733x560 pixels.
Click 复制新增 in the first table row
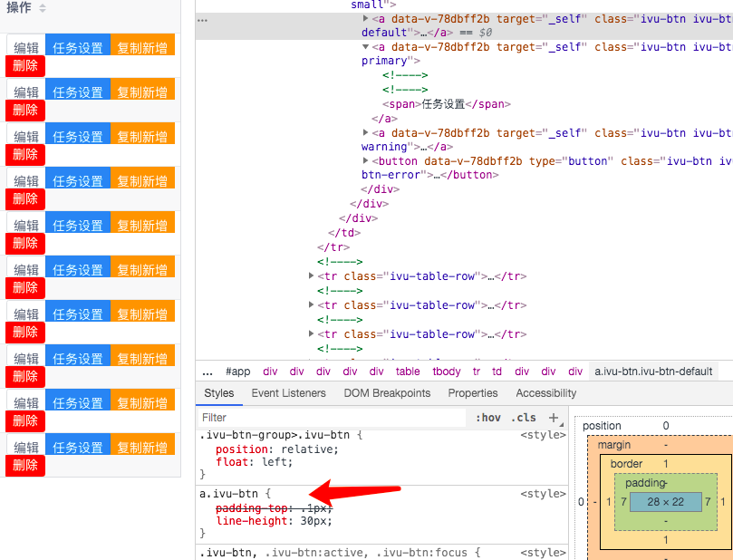coord(142,45)
